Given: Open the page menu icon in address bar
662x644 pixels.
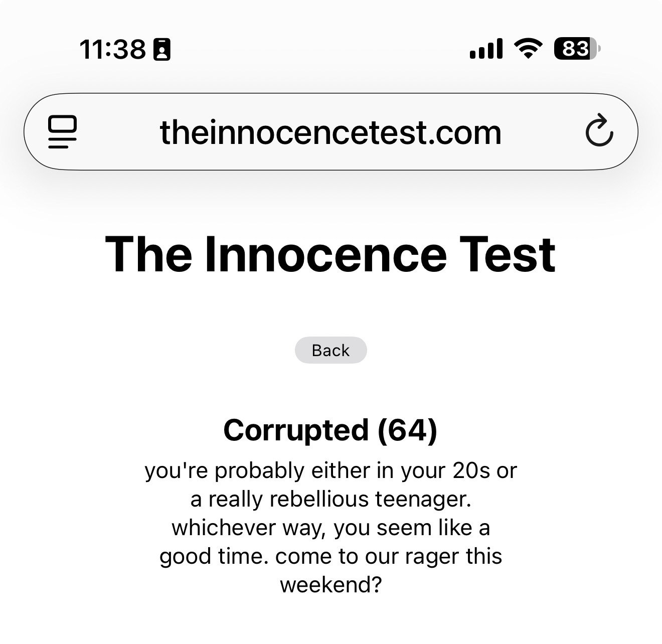Looking at the screenshot, I should click(63, 132).
